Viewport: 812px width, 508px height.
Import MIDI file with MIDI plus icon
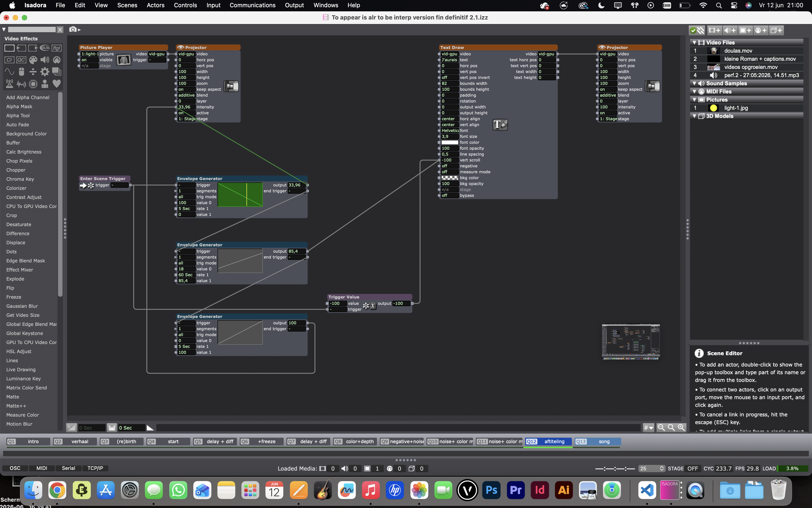click(x=761, y=31)
